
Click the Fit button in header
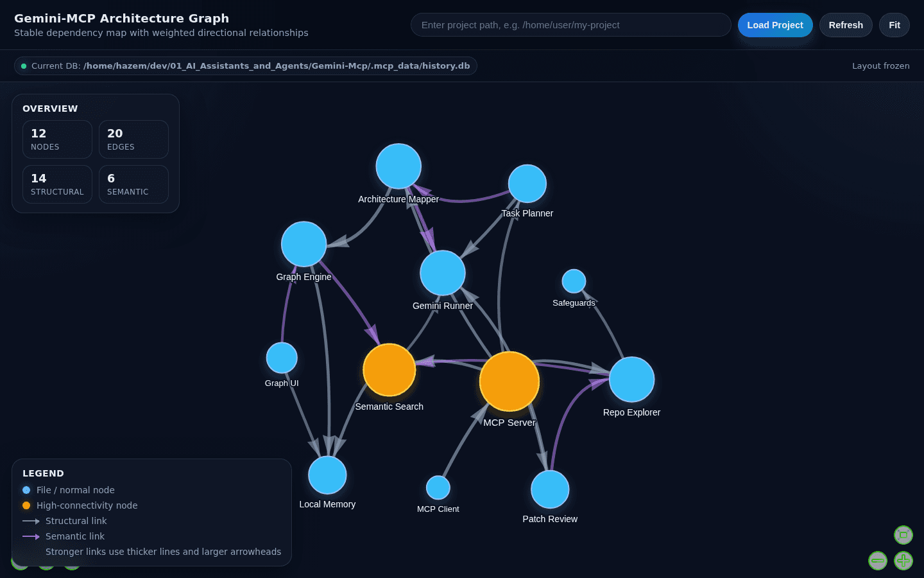click(894, 25)
